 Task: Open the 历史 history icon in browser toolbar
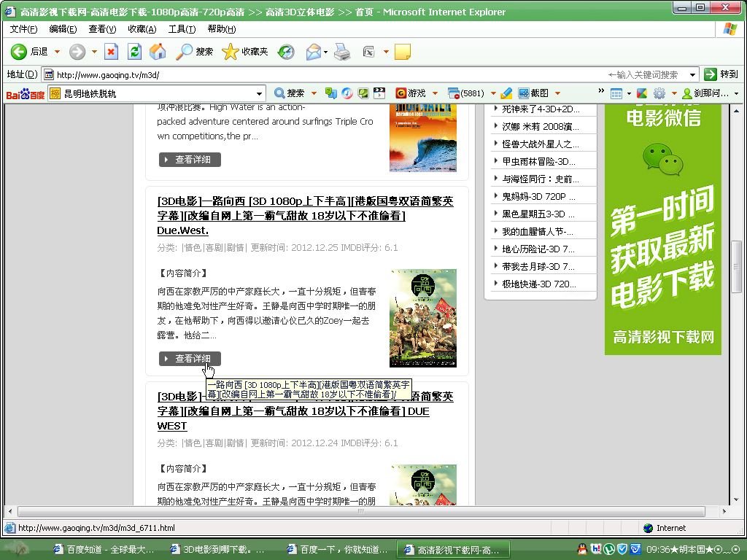point(286,52)
